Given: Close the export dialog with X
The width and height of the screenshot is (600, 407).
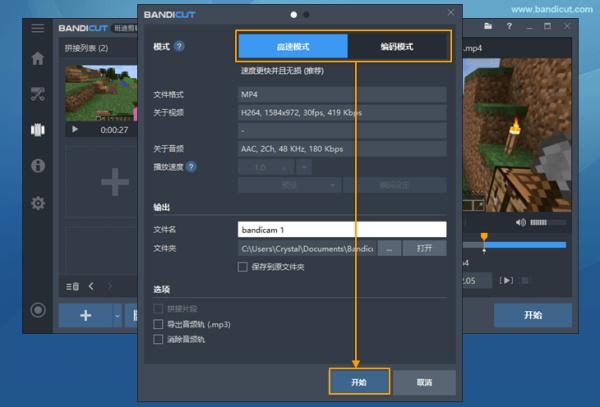Looking at the screenshot, I should click(x=451, y=12).
